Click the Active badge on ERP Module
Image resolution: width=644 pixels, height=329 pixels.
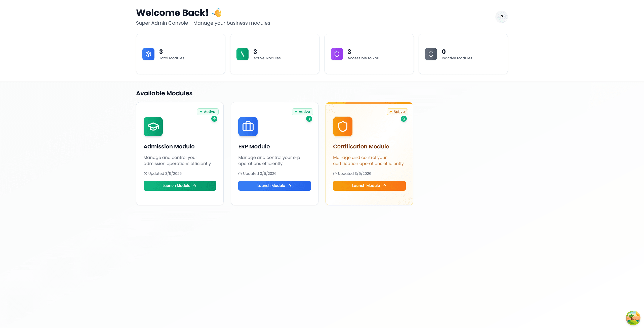point(302,112)
